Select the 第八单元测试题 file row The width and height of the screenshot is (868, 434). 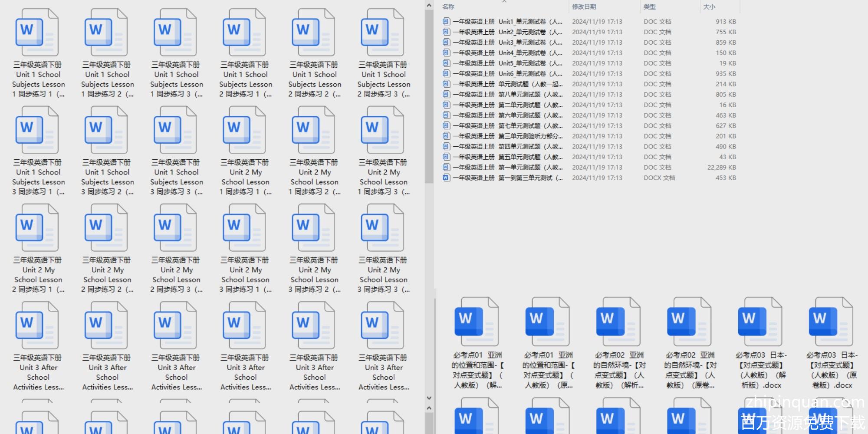click(508, 94)
